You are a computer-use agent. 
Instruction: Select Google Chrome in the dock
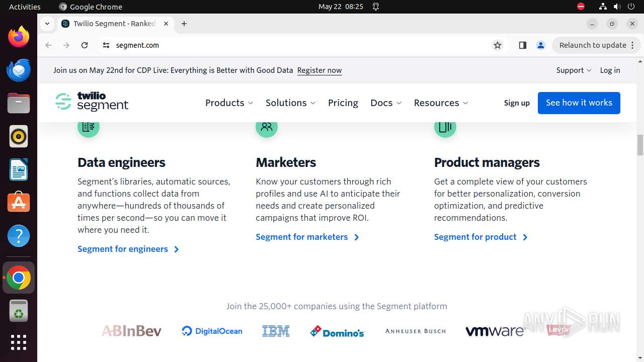point(19,278)
